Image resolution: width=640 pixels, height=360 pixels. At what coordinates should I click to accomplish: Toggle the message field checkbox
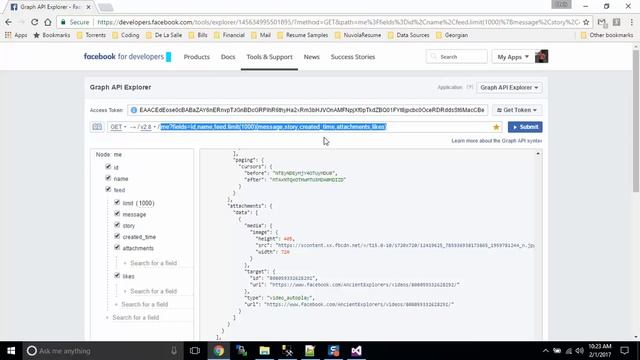(x=117, y=213)
